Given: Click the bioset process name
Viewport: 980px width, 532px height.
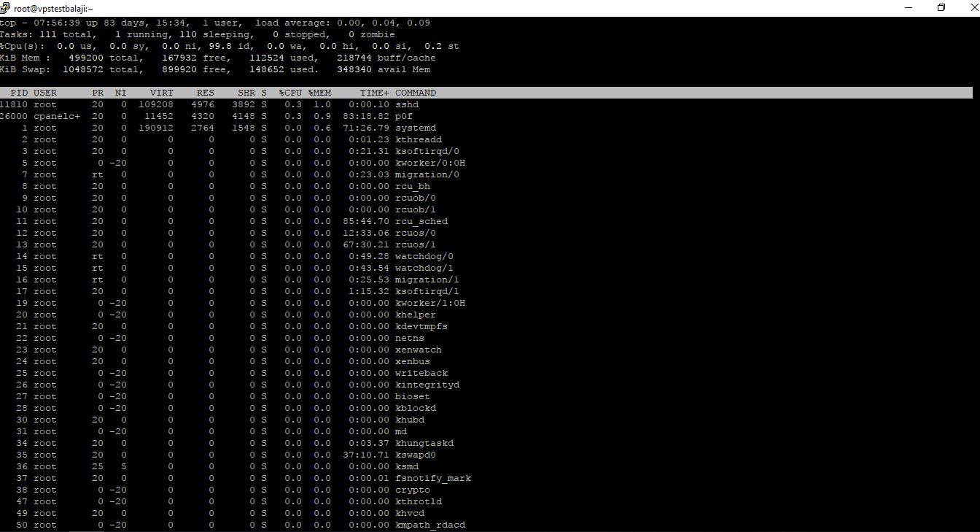Looking at the screenshot, I should click(x=413, y=396).
